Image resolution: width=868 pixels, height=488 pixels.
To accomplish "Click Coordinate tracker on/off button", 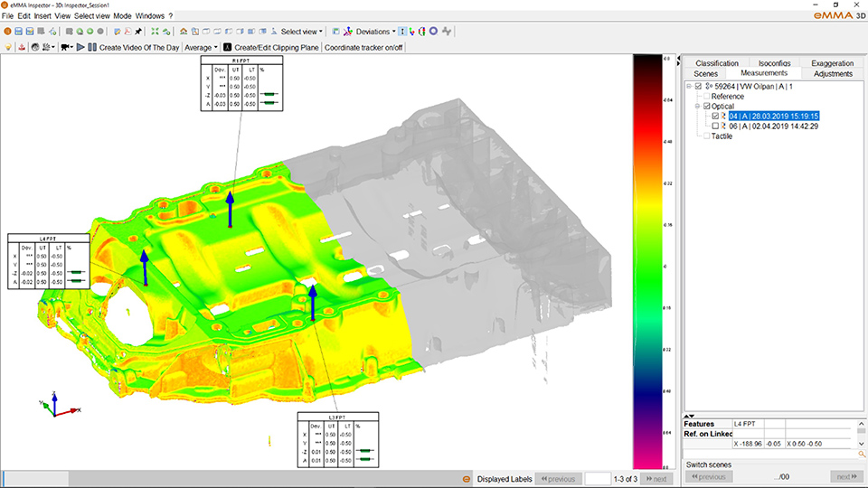I will click(363, 47).
